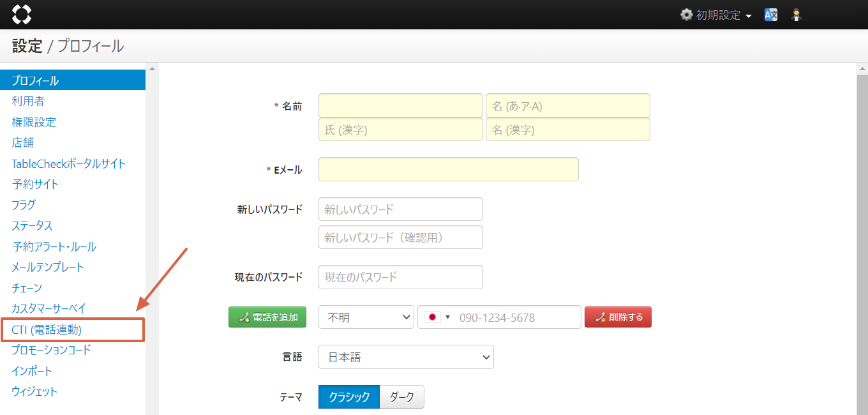Switch to the ダーク theme
The height and width of the screenshot is (415, 868).
tap(401, 396)
